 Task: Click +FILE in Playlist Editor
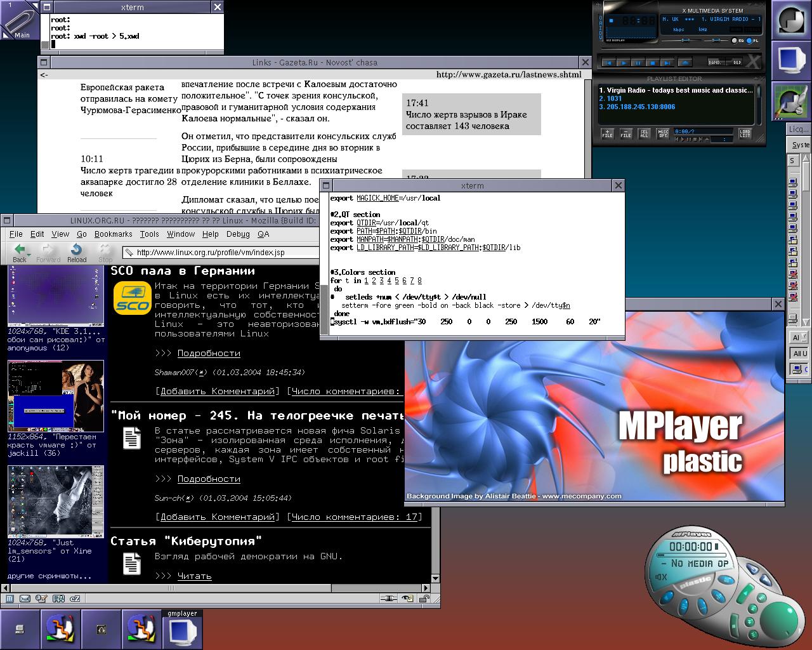pyautogui.click(x=608, y=133)
